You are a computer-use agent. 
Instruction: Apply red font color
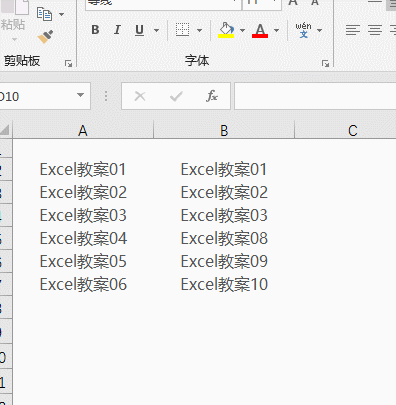coord(260,30)
